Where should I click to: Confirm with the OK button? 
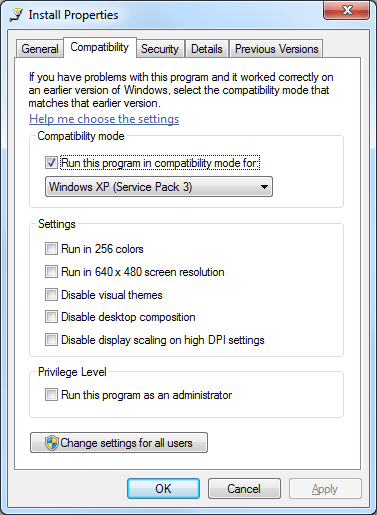click(x=163, y=489)
